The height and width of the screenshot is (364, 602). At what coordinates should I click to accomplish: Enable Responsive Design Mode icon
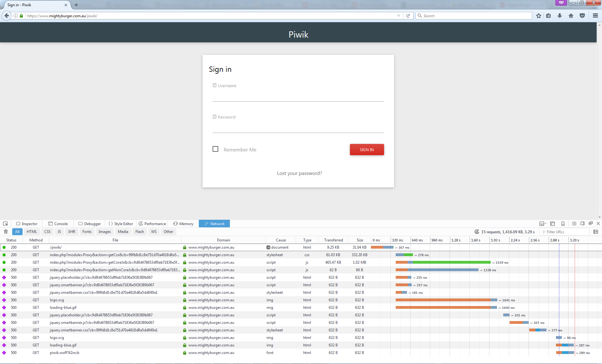point(563,224)
